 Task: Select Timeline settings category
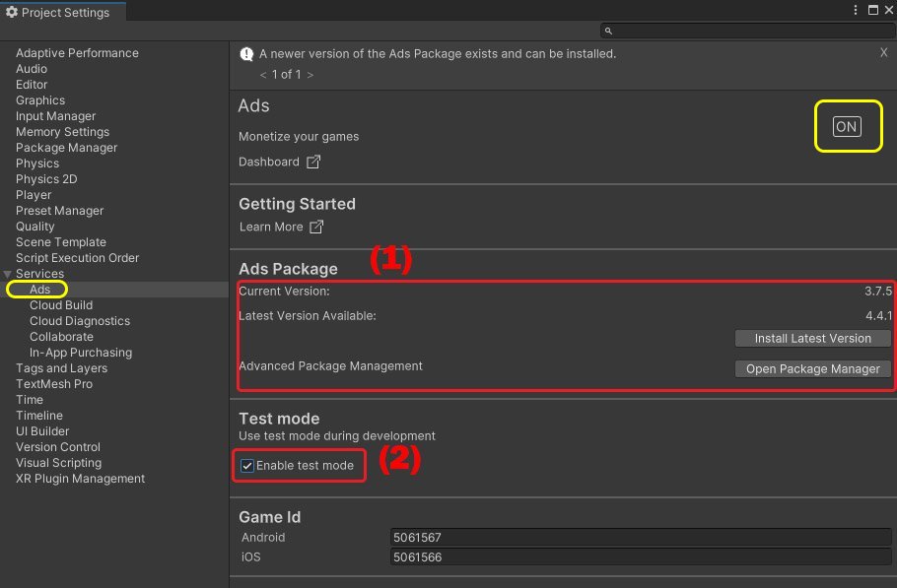coord(38,416)
